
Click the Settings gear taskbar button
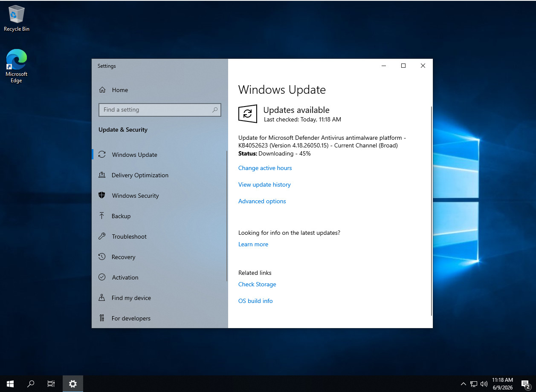click(x=73, y=384)
